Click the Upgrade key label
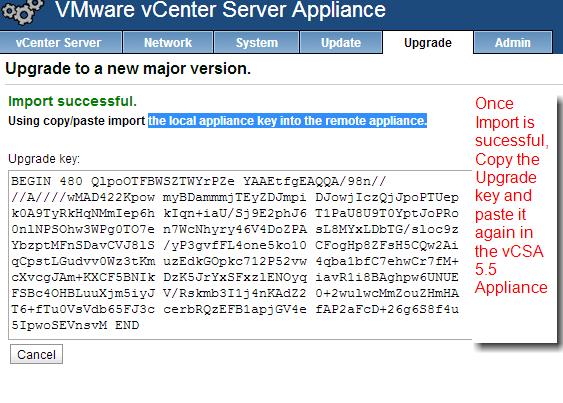Viewport: 563px width, 403px height. (44, 159)
